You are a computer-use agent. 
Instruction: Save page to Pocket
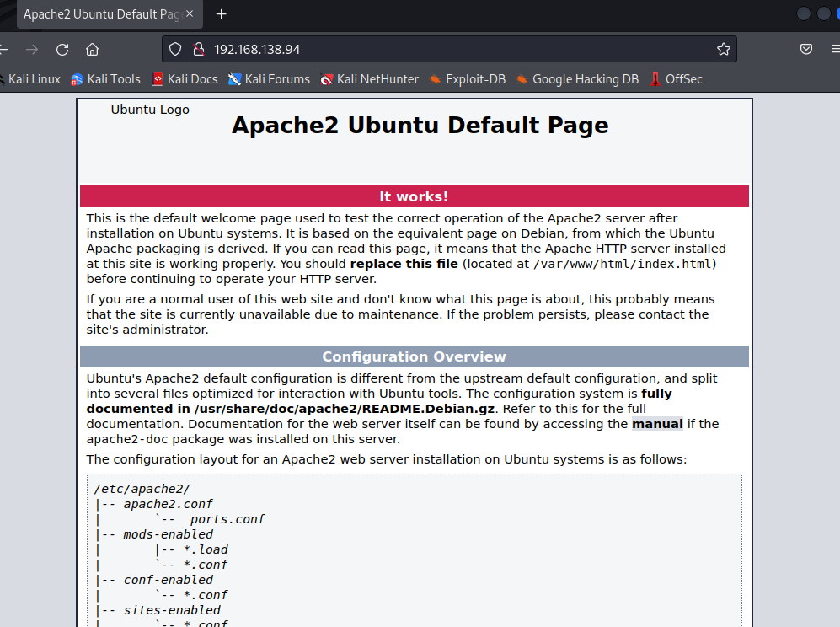coord(805,50)
